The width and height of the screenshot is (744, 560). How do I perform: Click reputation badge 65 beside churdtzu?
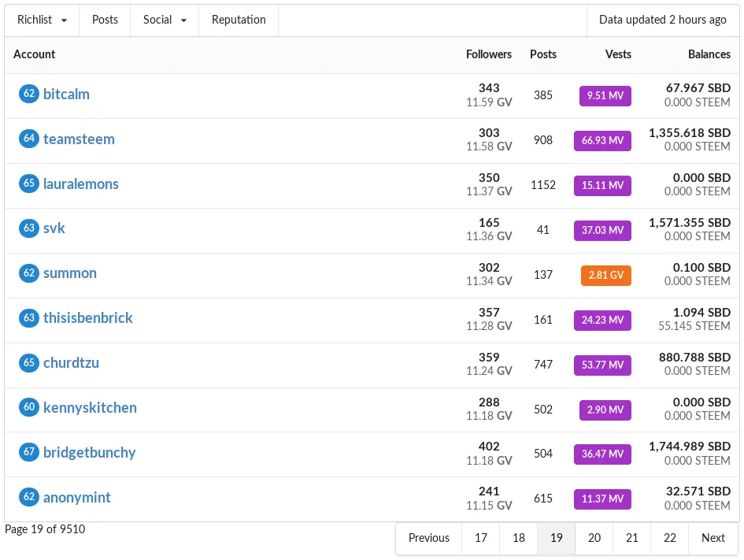(x=29, y=362)
